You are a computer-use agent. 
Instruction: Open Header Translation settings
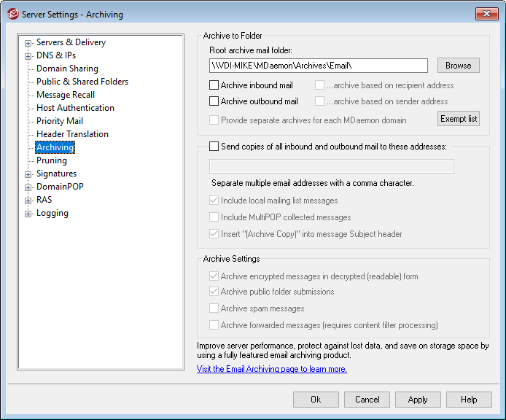click(72, 134)
